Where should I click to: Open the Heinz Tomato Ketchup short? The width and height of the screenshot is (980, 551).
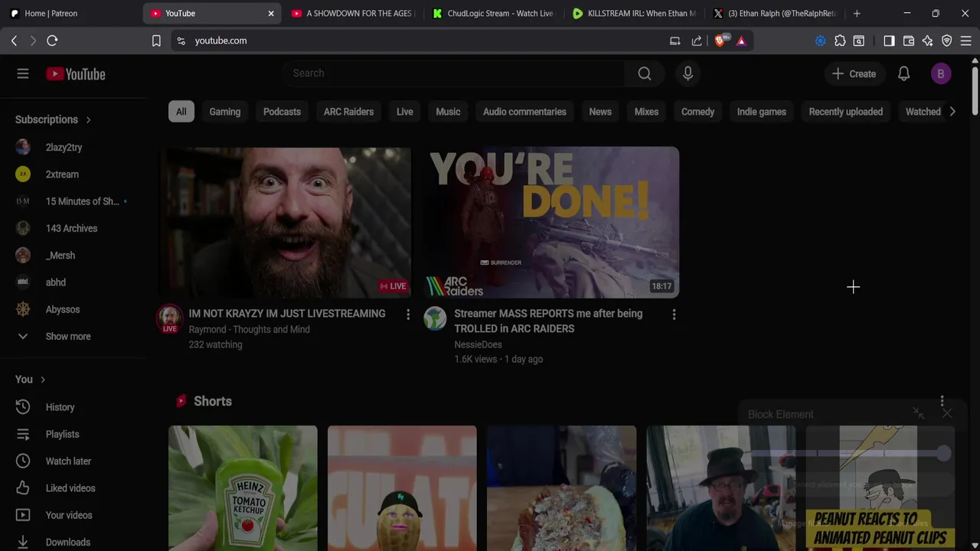243,488
